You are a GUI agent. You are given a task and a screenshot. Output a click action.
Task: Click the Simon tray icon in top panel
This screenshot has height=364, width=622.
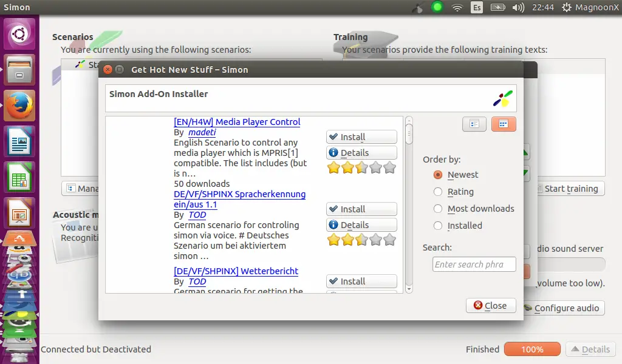tap(417, 7)
